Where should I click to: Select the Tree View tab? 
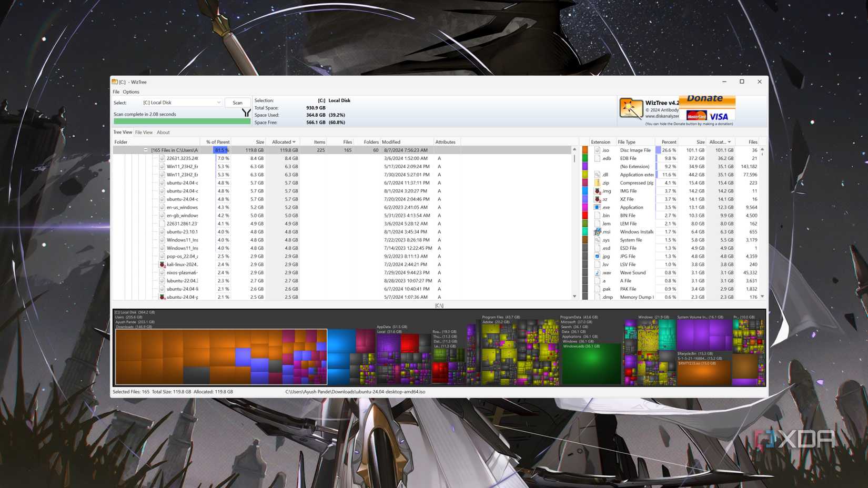tap(123, 133)
